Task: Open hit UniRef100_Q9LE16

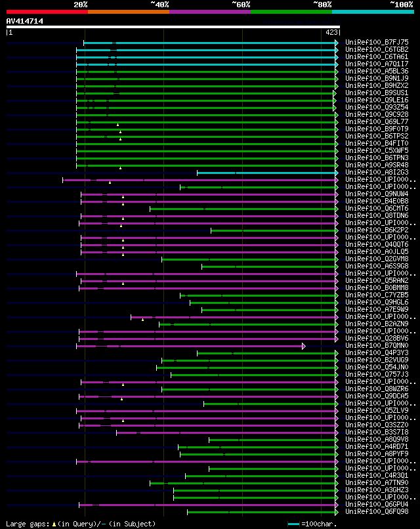Action: coord(377,100)
